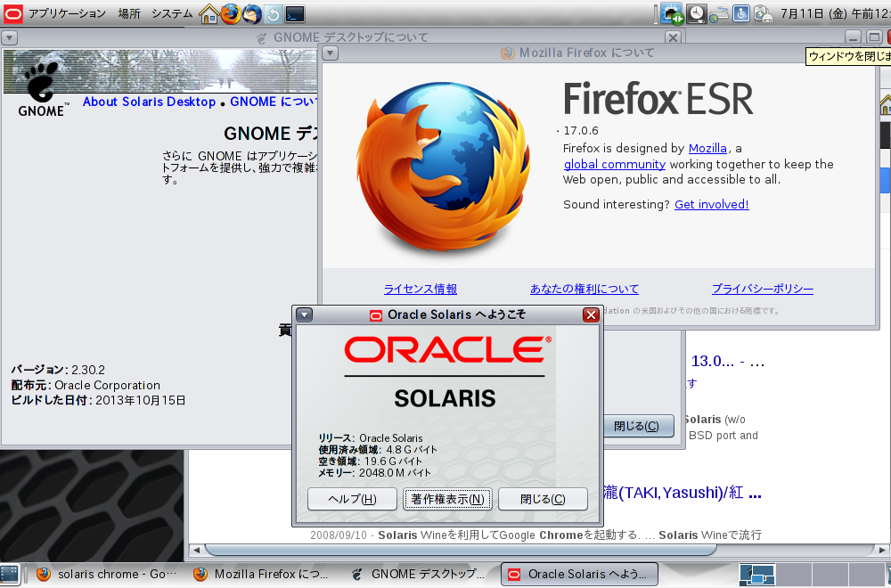Switch to Mozilla Firefox につ... taskbar item
Viewport: 891px width, 588px height.
263,575
